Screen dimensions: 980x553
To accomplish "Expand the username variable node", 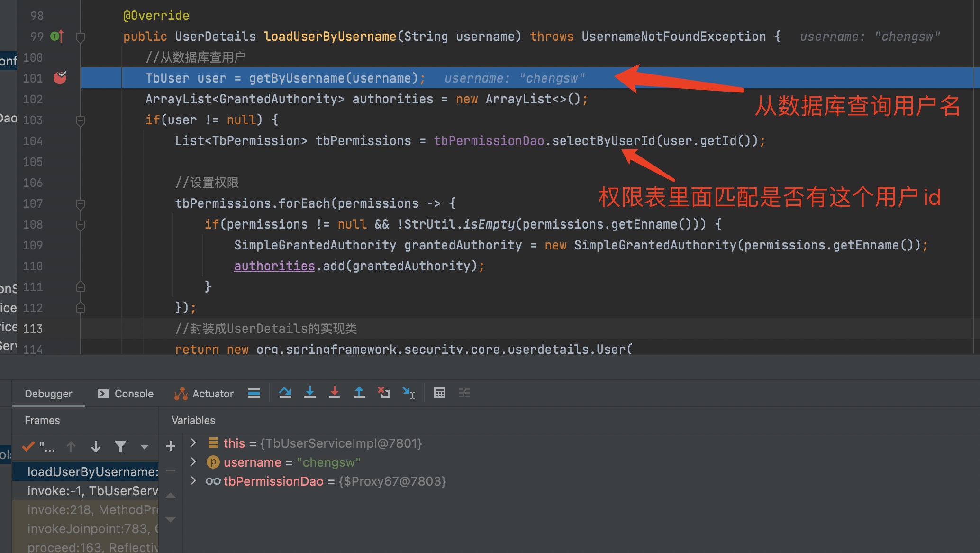I will 193,462.
